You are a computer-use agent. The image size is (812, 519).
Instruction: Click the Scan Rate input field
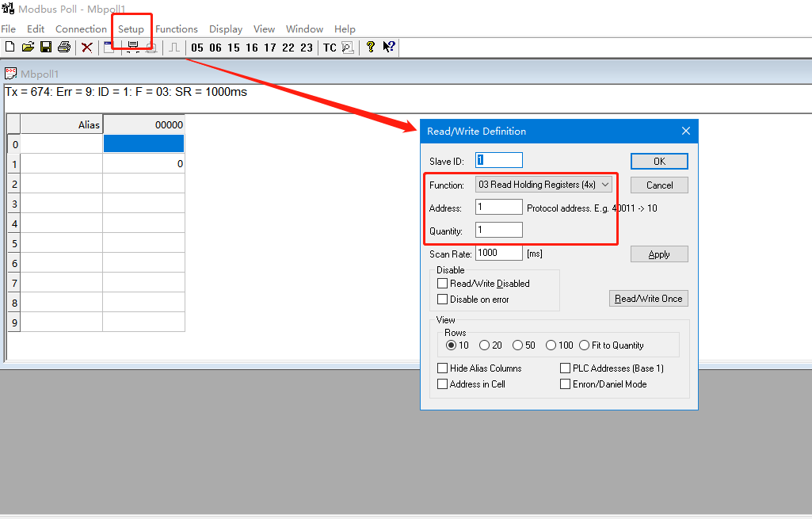click(498, 254)
